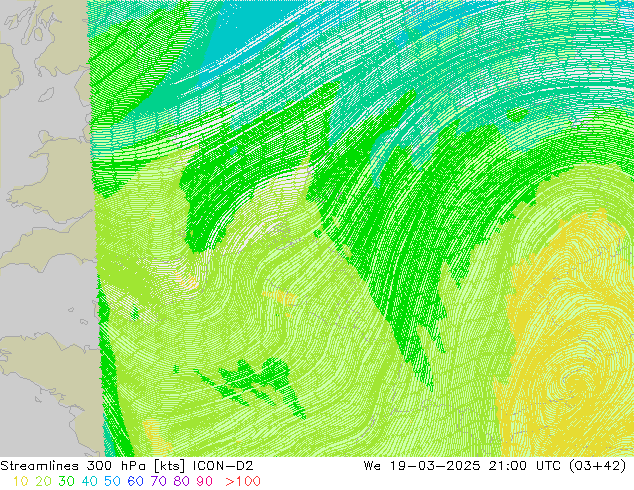
Task: Click the ICON-D2 model label
Action: click(223, 466)
